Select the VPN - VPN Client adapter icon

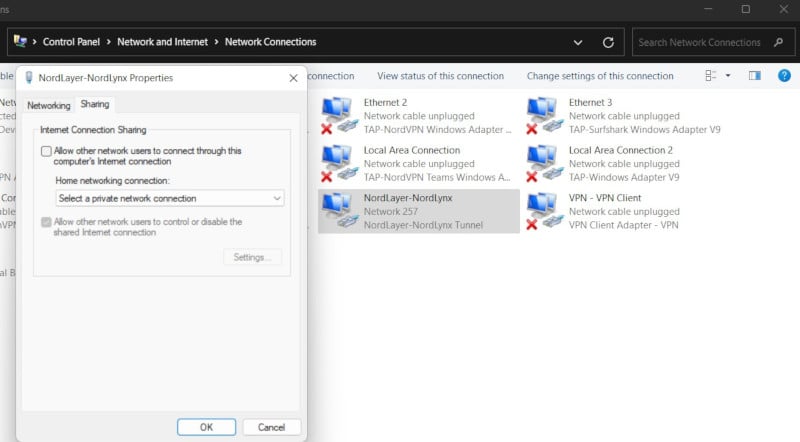544,211
